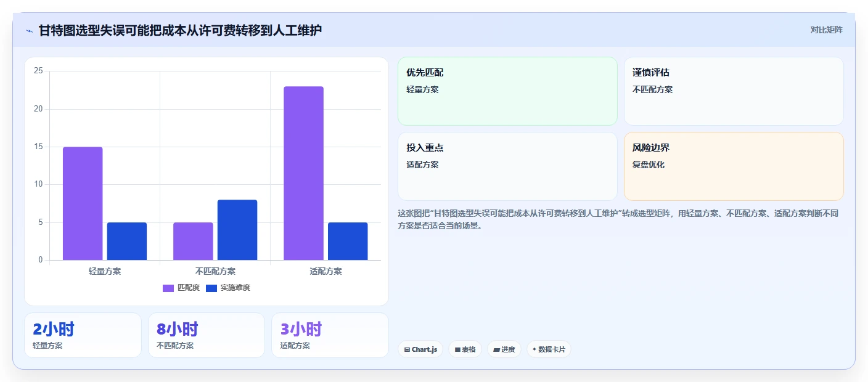This screenshot has height=382, width=868.
Task: Open the 谨慎评估 matrix card
Action: click(734, 91)
